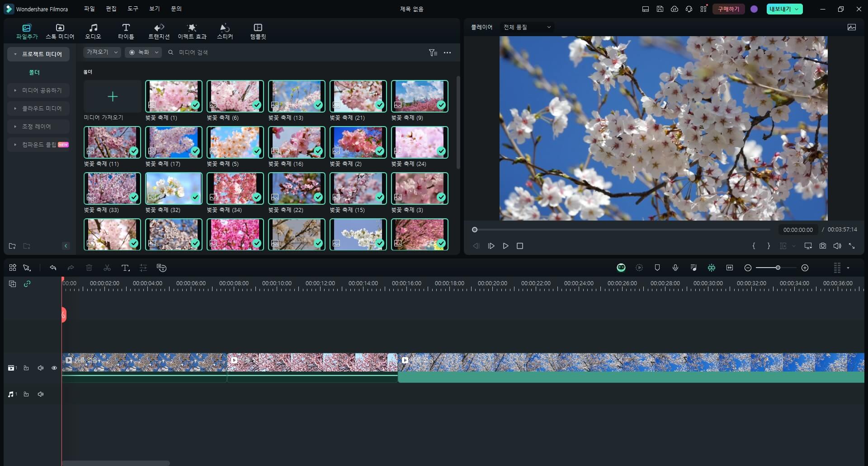This screenshot has height=466, width=868.
Task: Open the 보기 menu
Action: 154,9
